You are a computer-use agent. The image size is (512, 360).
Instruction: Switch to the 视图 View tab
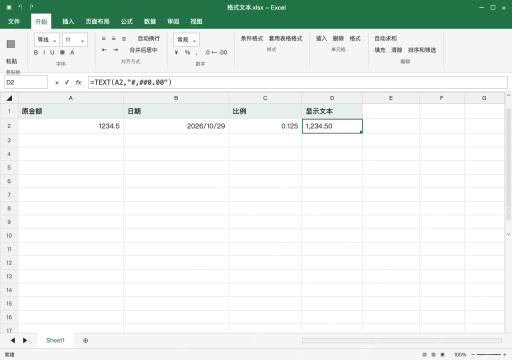(x=196, y=21)
